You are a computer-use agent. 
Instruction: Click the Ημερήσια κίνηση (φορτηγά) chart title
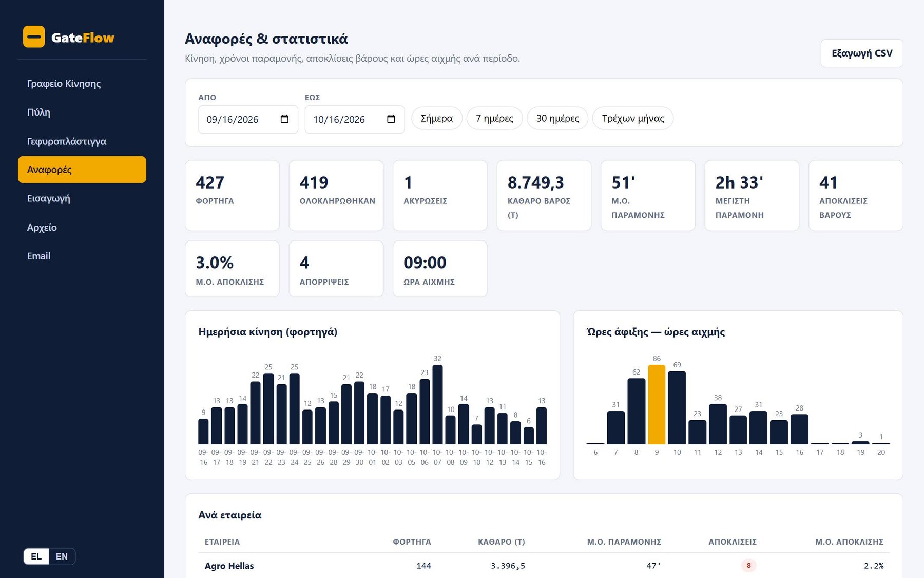tap(268, 332)
